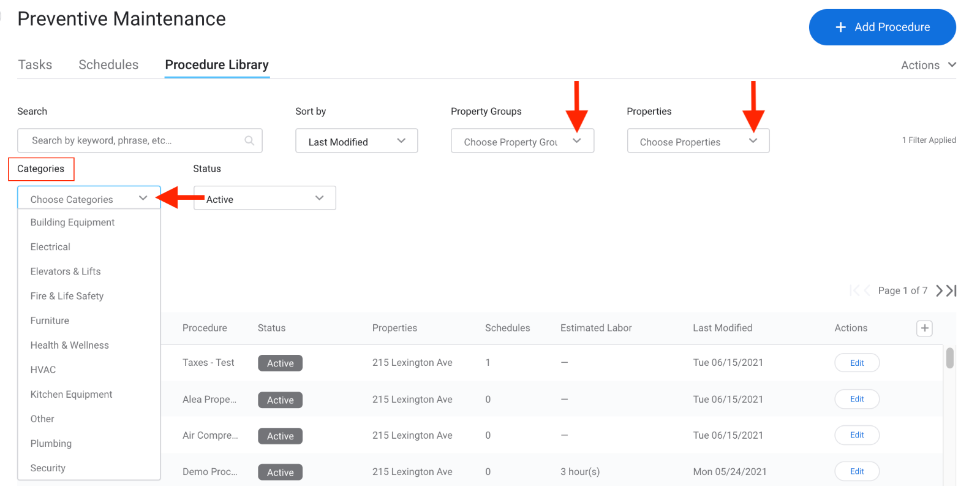This screenshot has width=980, height=486.
Task: Click Edit for Demo Proc... procedure
Action: pyautogui.click(x=857, y=471)
